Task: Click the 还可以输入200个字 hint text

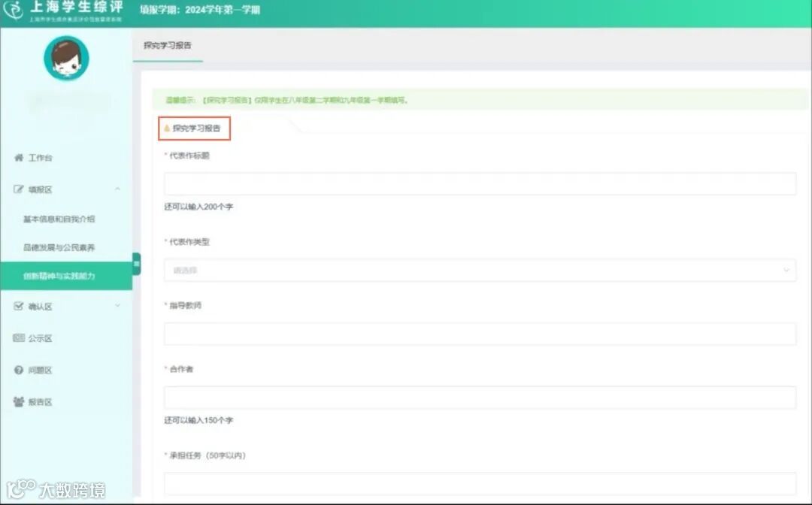Action: pyautogui.click(x=198, y=207)
